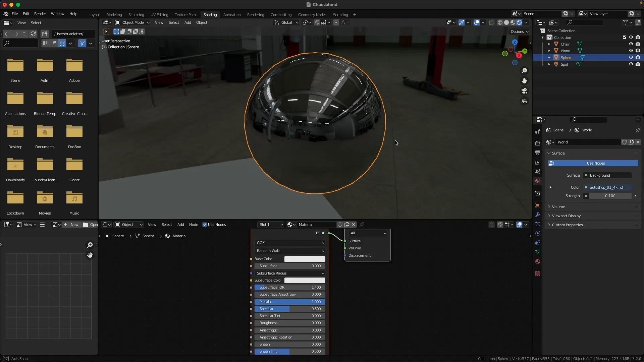The image size is (644, 362).
Task: Select solid viewport shading mode
Action: click(x=506, y=22)
